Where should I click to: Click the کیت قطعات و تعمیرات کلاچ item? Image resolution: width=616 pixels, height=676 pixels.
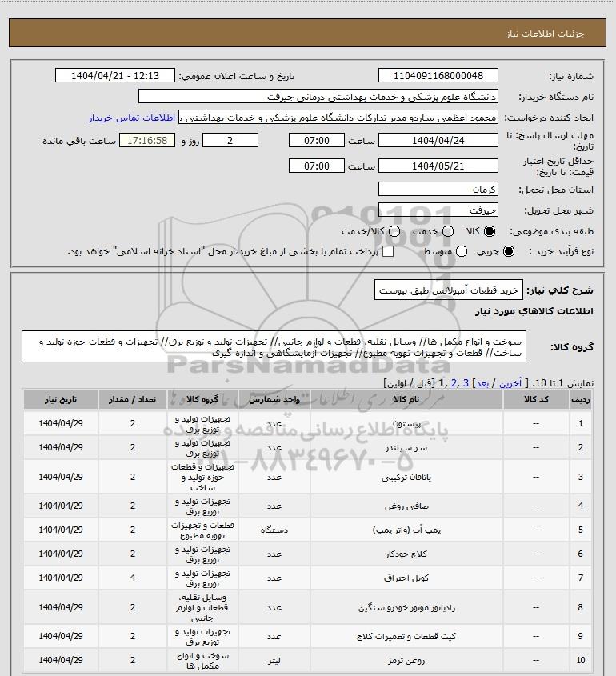tap(406, 636)
